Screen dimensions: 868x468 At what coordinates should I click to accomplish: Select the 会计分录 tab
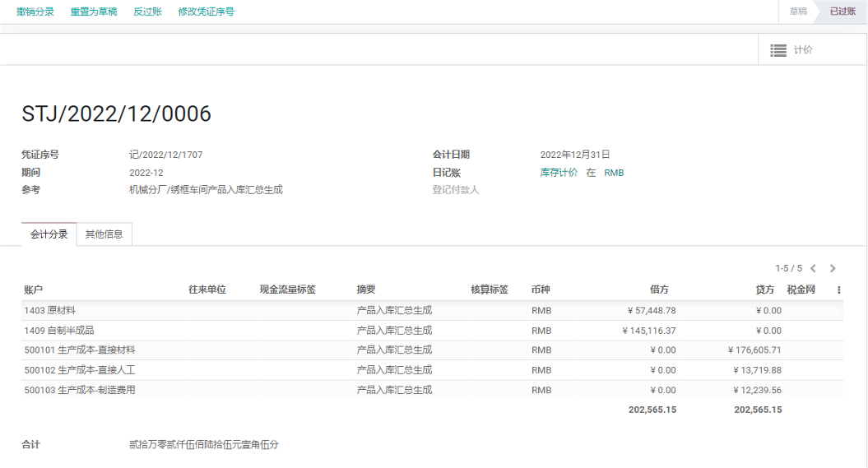click(49, 234)
